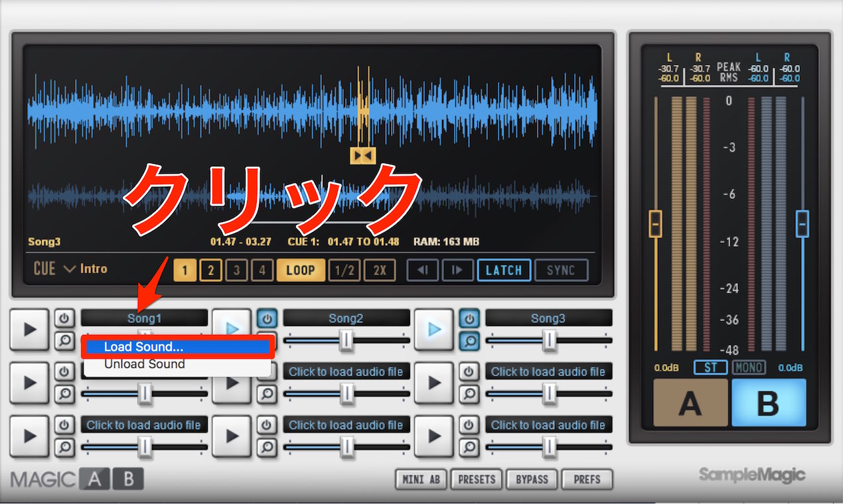Choose Unload Sound from the context menu

coord(178,364)
